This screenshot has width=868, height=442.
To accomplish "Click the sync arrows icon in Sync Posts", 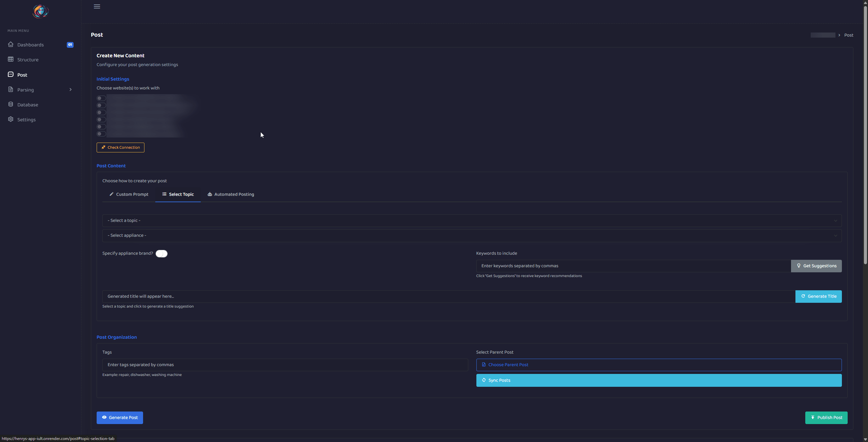I will pos(484,380).
